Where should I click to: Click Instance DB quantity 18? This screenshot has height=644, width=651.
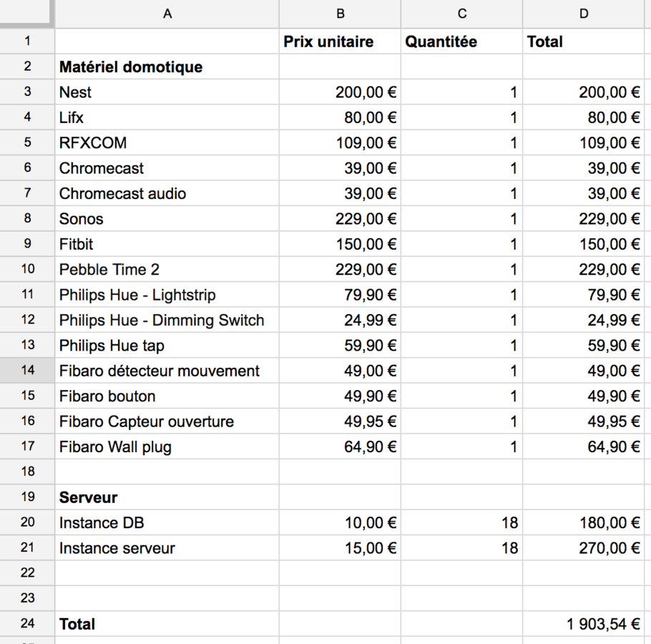tap(461, 522)
